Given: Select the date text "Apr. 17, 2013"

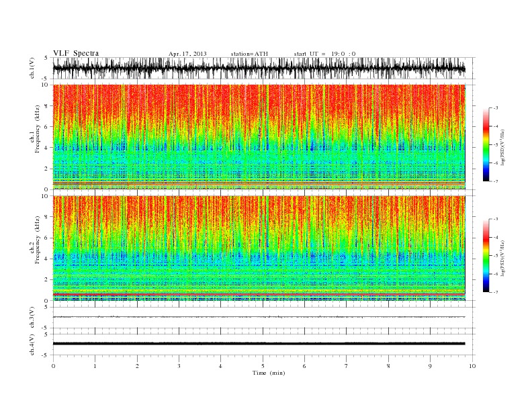Looking at the screenshot, I should pos(187,54).
